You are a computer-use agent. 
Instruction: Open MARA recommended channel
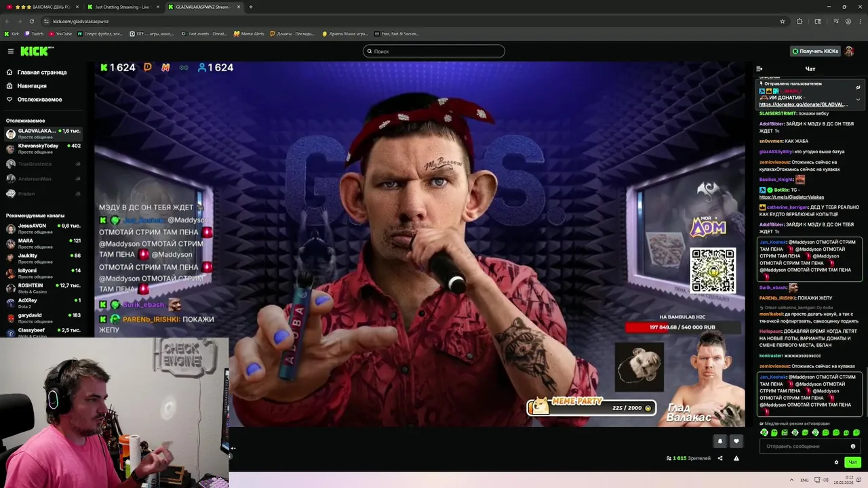[x=43, y=243]
